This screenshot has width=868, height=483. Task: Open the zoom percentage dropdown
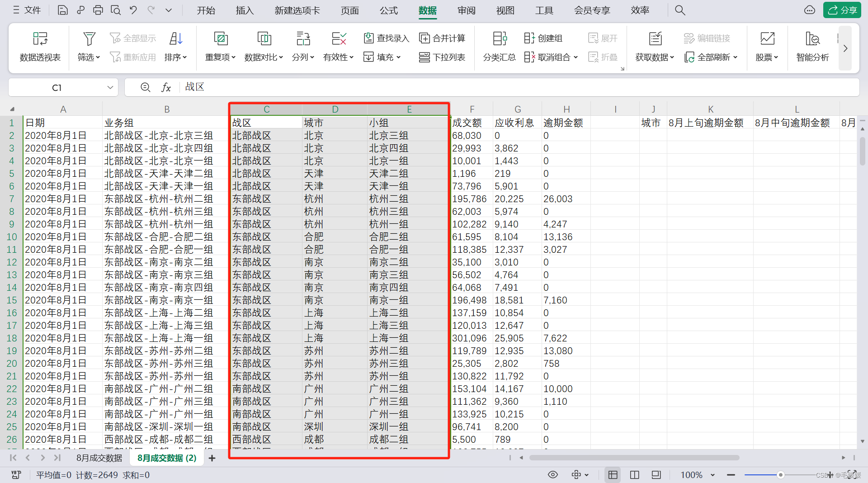tap(712, 475)
